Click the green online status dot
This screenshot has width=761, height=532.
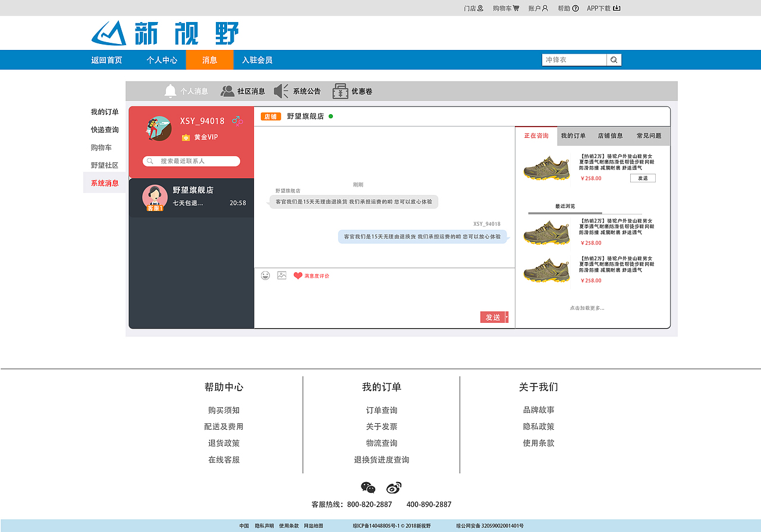pos(331,117)
